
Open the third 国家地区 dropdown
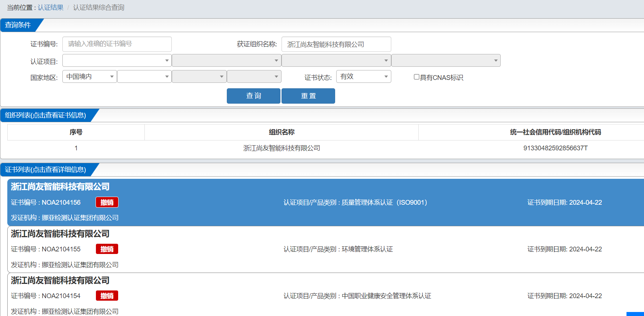coord(199,76)
